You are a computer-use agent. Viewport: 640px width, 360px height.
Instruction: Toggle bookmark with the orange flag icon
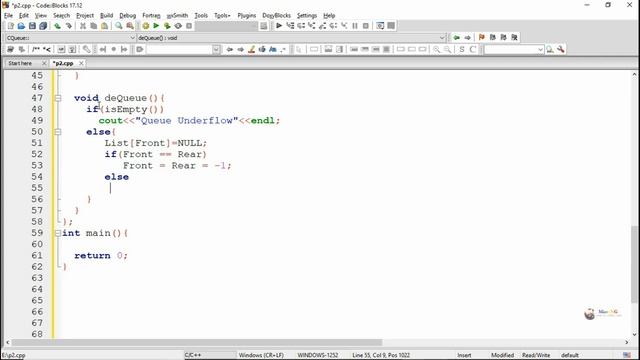(x=482, y=38)
